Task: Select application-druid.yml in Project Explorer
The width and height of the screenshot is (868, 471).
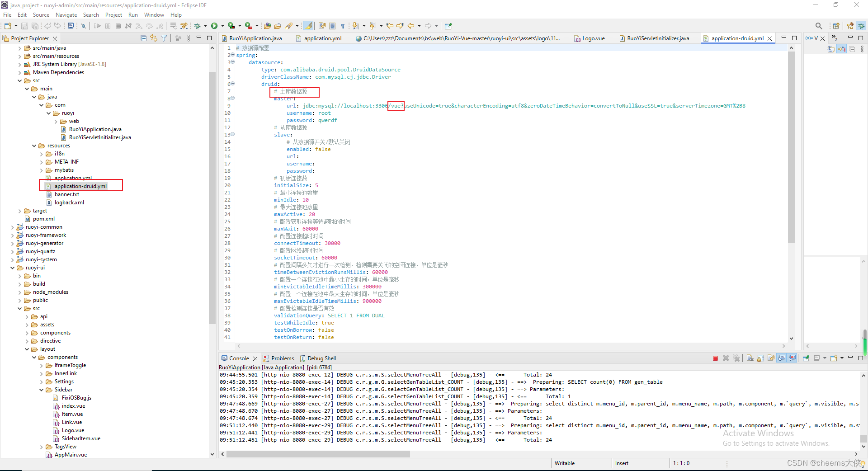Action: point(80,186)
